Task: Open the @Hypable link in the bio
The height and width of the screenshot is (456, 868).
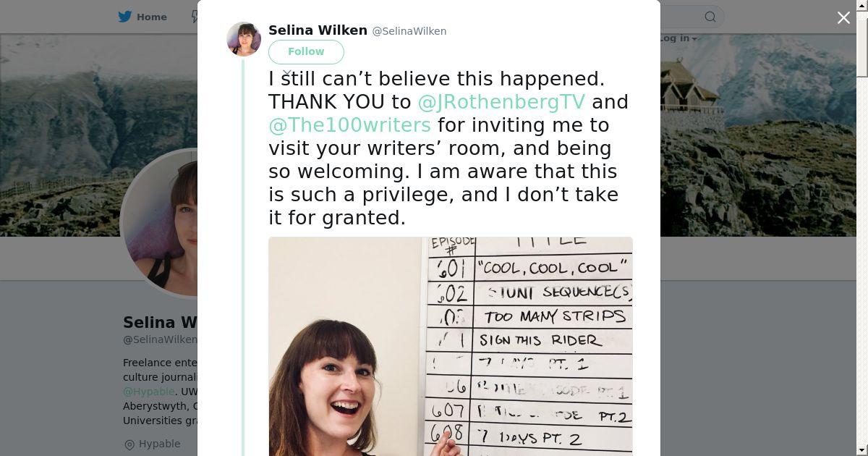Action: (148, 392)
